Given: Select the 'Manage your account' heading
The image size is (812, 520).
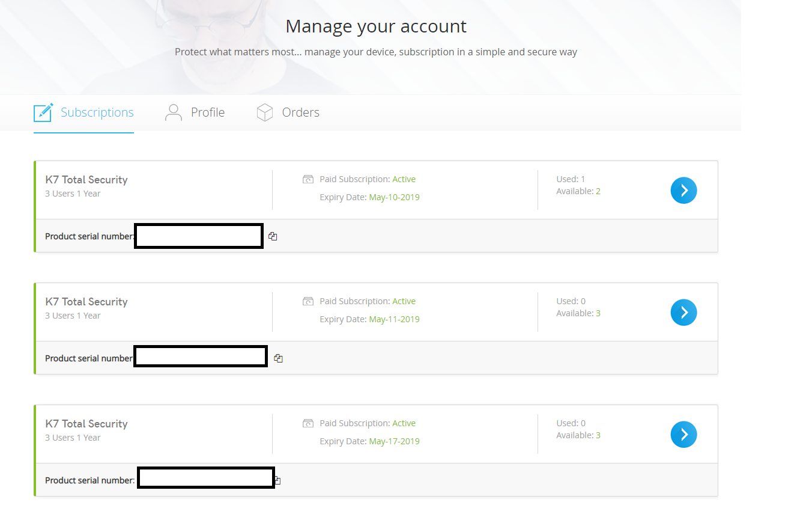Looking at the screenshot, I should tap(376, 26).
